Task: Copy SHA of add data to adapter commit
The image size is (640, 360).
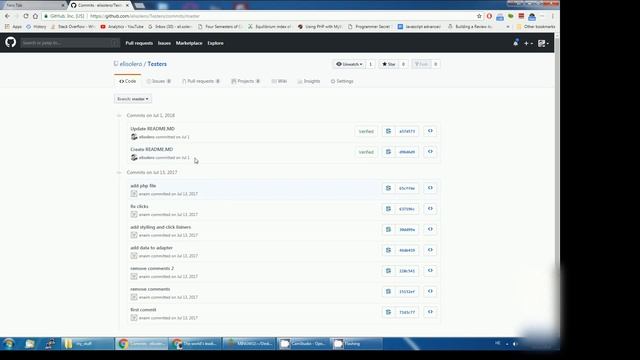Action: (388, 250)
